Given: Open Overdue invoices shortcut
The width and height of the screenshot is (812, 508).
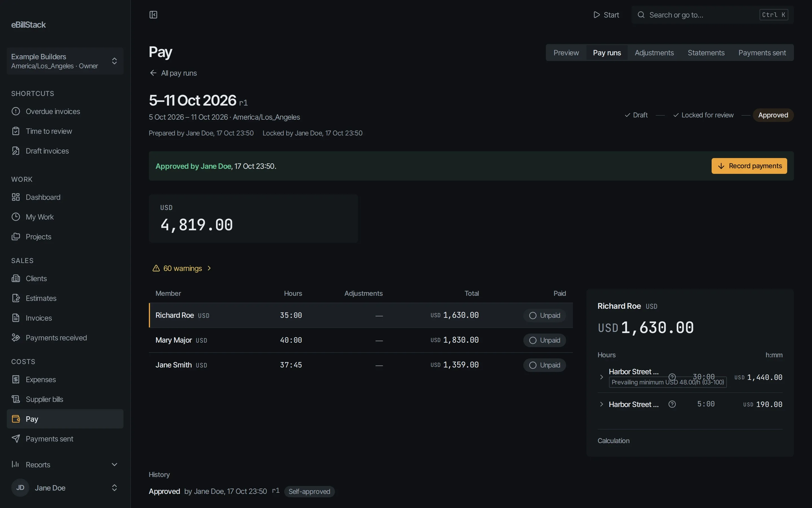Looking at the screenshot, I should tap(65, 111).
